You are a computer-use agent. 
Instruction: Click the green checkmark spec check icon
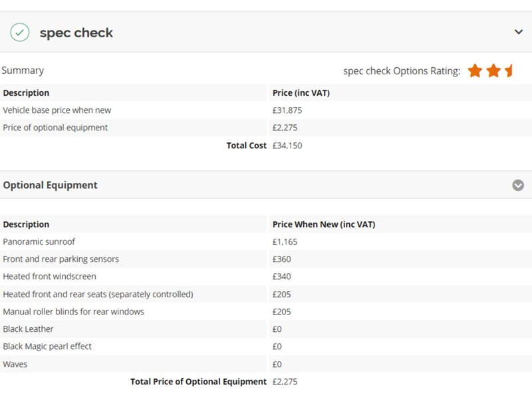20,32
